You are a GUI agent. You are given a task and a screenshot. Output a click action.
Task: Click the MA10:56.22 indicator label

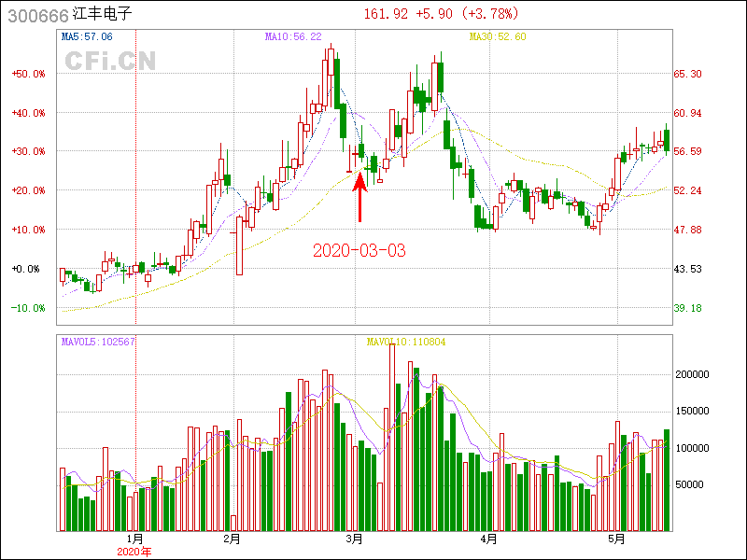(x=293, y=36)
